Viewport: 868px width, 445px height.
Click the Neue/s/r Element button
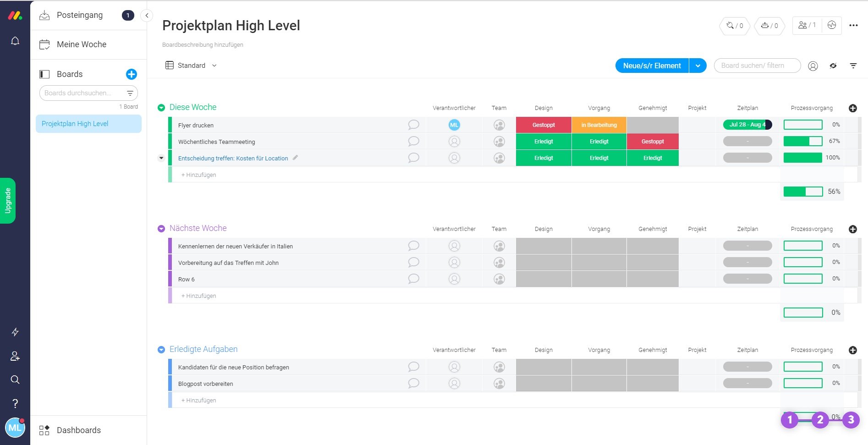click(x=652, y=66)
